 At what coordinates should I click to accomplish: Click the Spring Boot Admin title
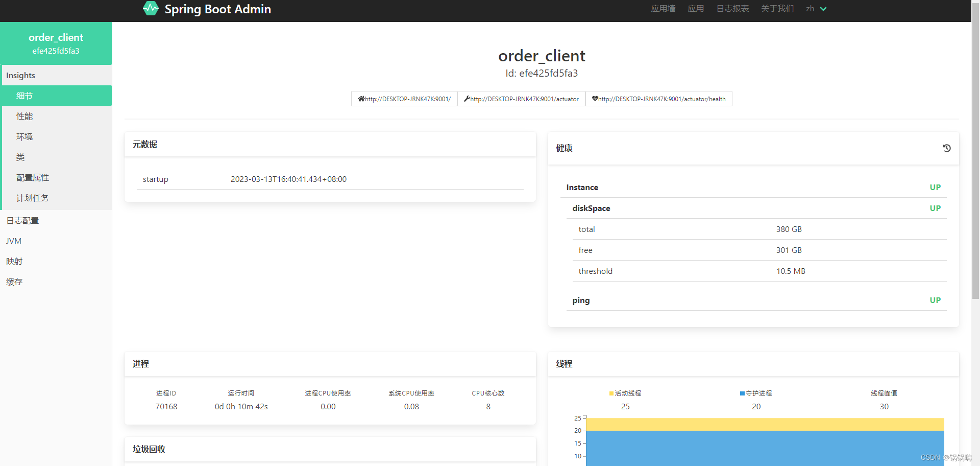pos(217,9)
